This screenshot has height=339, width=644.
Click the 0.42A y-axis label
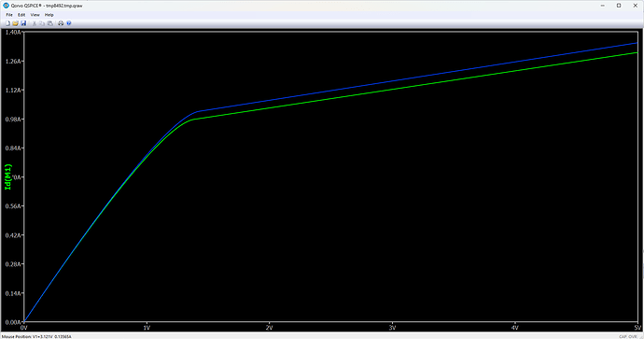[x=13, y=235]
